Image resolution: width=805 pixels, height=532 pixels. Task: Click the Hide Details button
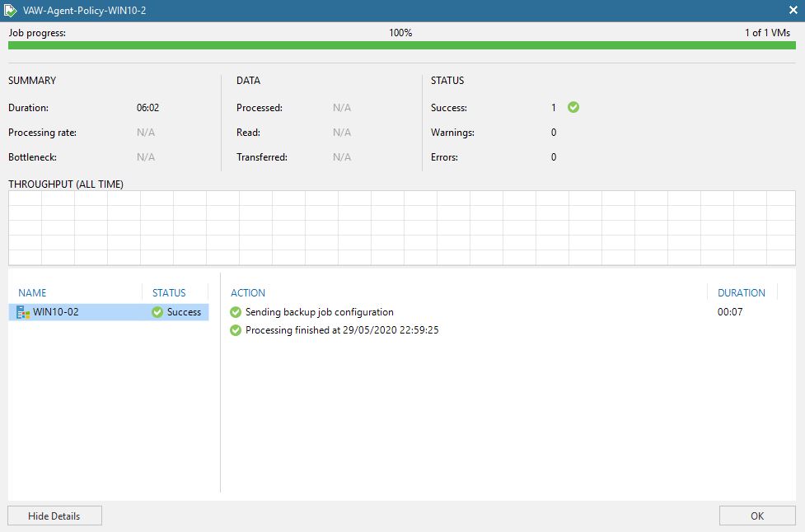(54, 516)
